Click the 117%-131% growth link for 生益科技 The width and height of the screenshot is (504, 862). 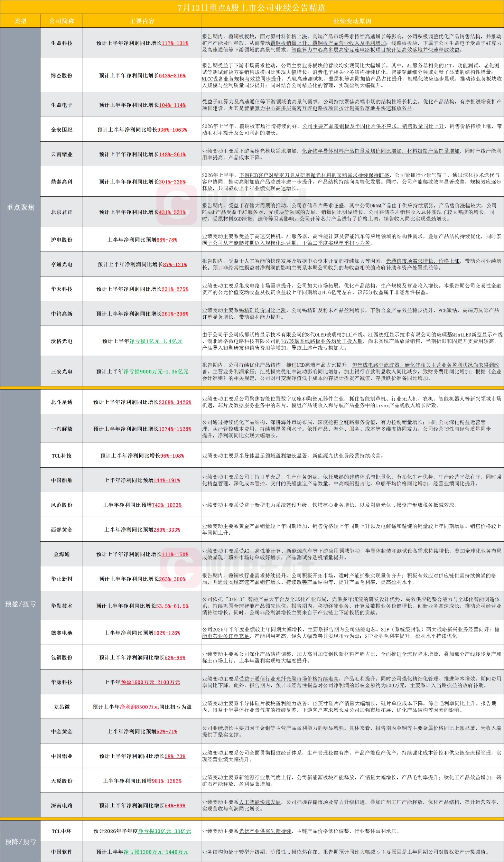point(175,43)
